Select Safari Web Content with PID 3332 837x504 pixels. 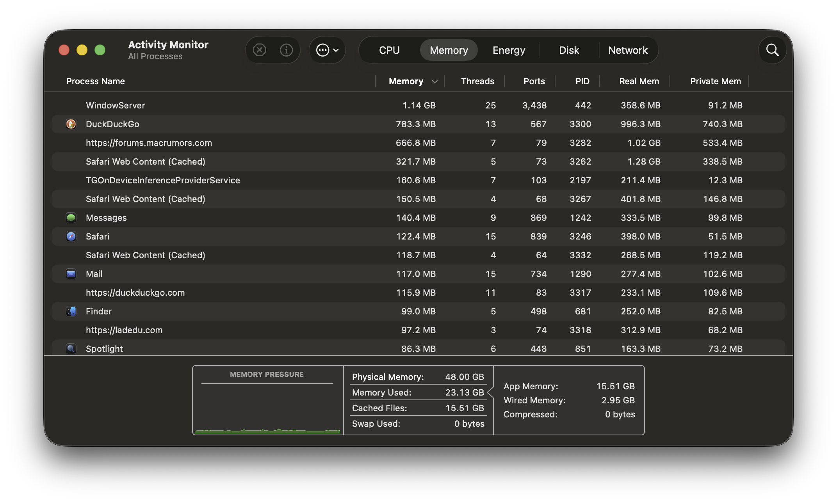point(418,255)
